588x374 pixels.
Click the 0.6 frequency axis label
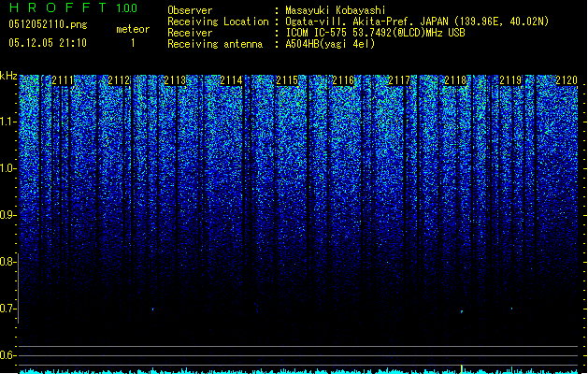(x=8, y=355)
